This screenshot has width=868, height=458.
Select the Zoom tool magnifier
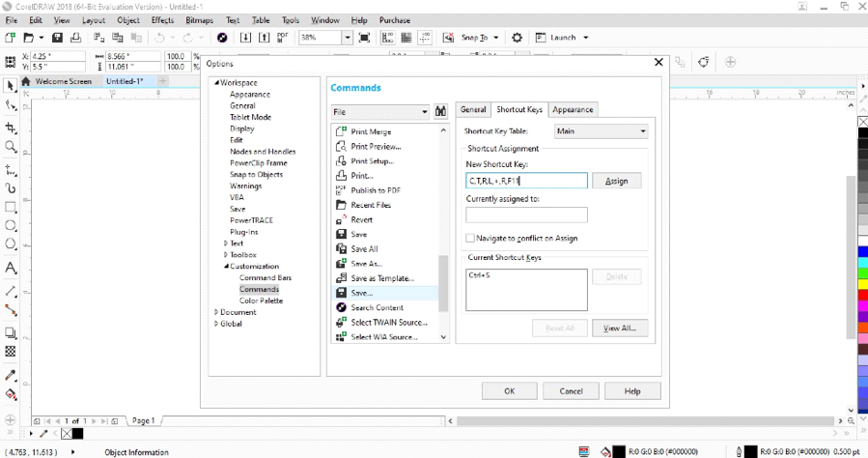point(10,147)
